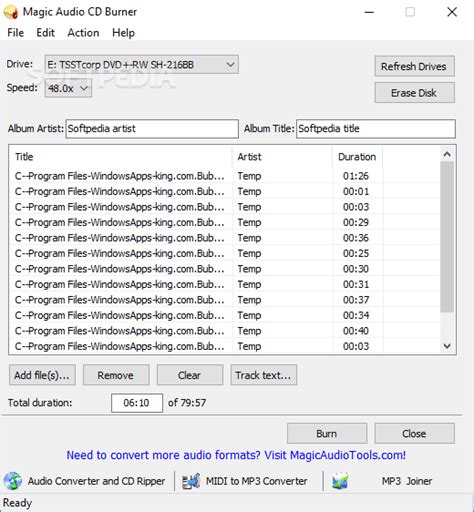Start burning with the Burn button

[327, 434]
